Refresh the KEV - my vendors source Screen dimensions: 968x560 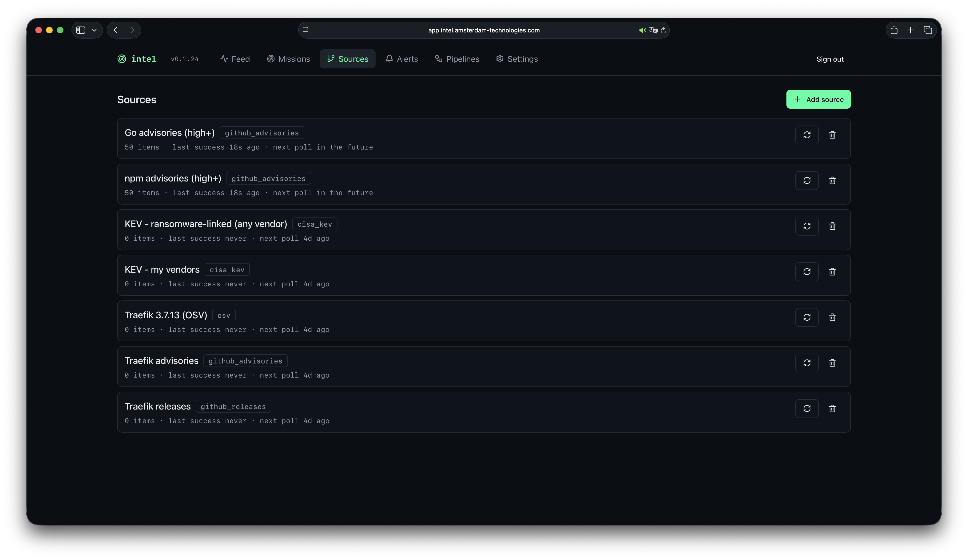click(x=807, y=272)
